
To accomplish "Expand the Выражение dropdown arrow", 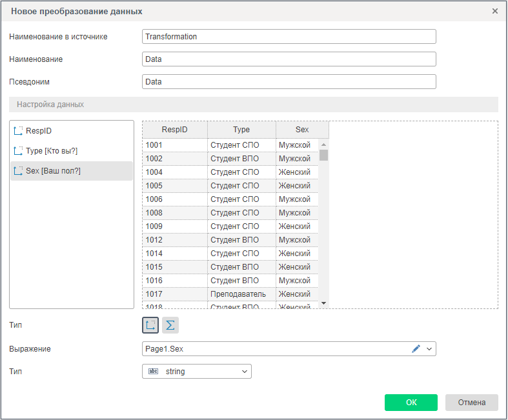I will [x=430, y=349].
